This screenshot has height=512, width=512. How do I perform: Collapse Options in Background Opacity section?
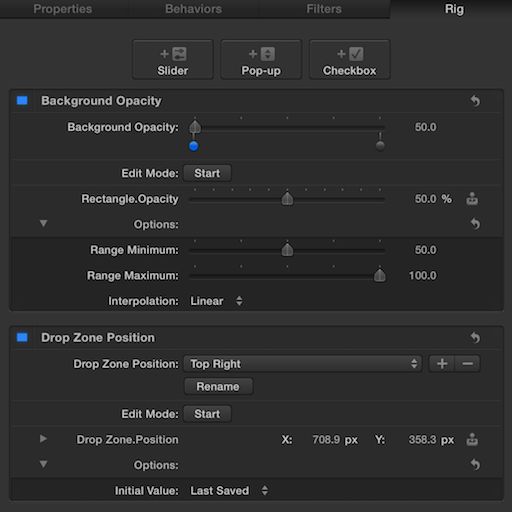(43, 223)
